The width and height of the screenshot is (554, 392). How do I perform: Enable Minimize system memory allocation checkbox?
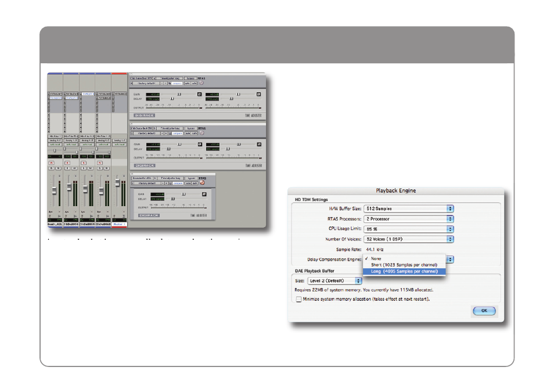[298, 299]
